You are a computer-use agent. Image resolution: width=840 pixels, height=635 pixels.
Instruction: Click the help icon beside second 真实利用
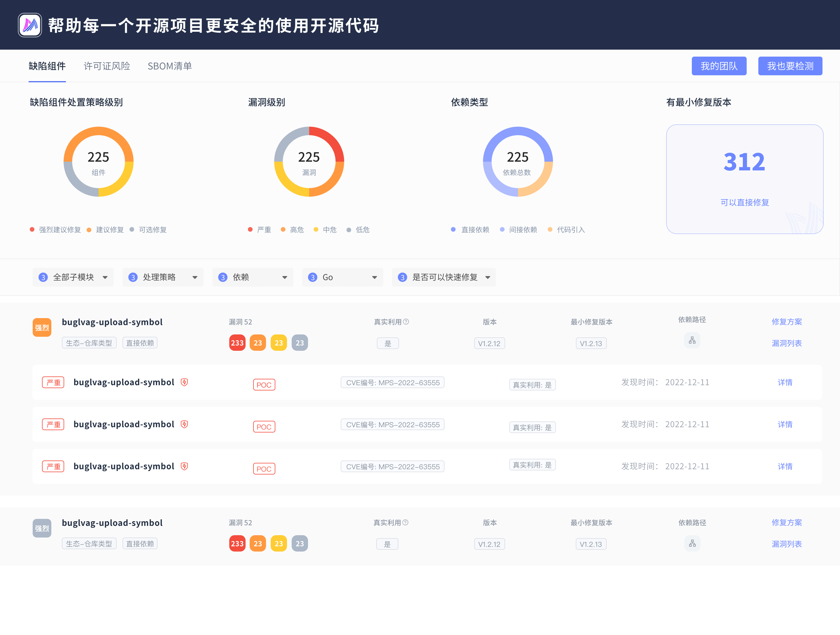click(405, 523)
